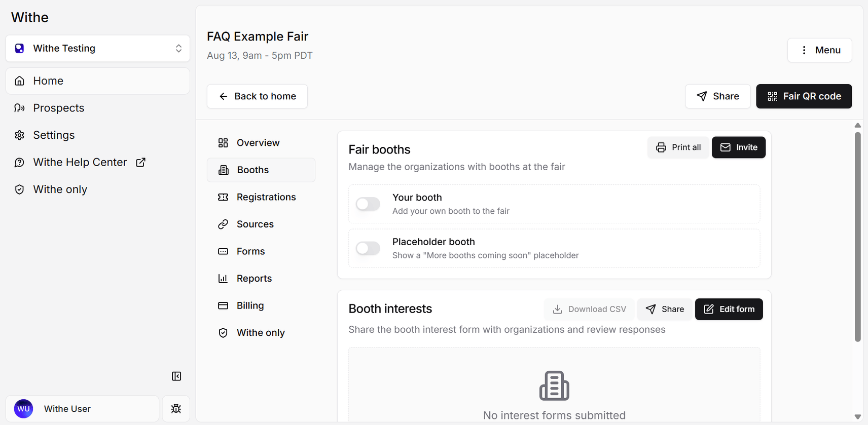Click the FAQ Example Fair title

tap(258, 36)
